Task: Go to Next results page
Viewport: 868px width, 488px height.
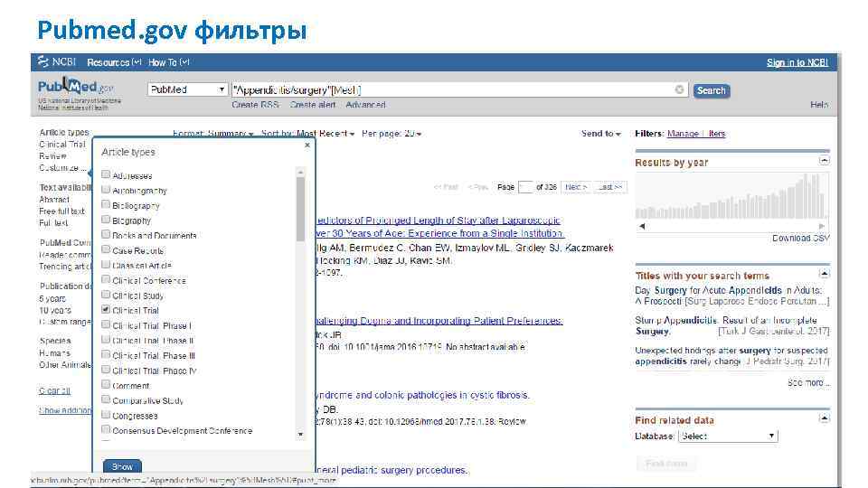Action: click(x=576, y=187)
